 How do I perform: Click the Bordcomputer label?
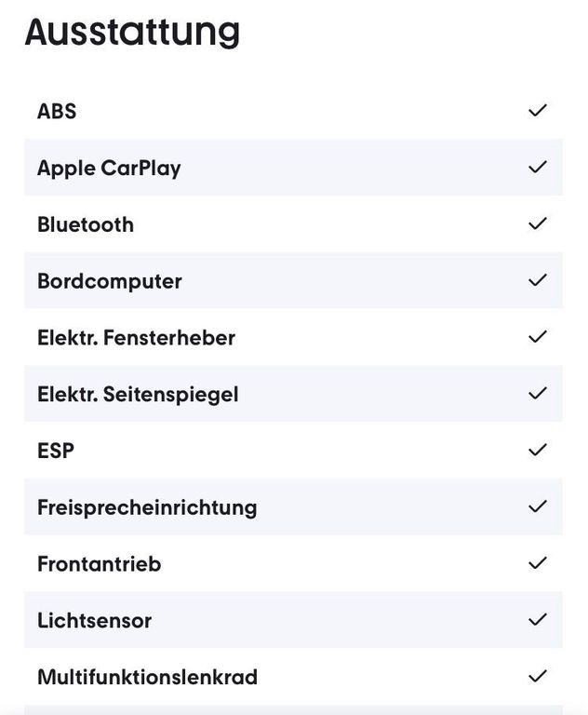tap(110, 281)
